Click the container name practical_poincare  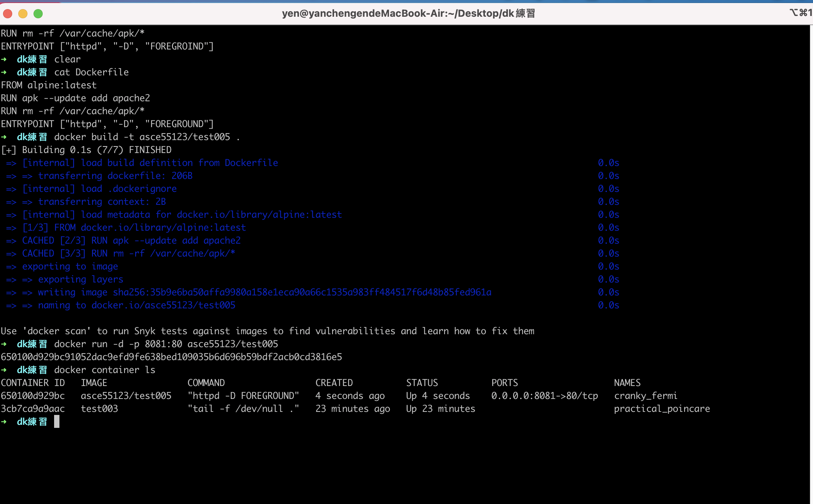coord(662,409)
